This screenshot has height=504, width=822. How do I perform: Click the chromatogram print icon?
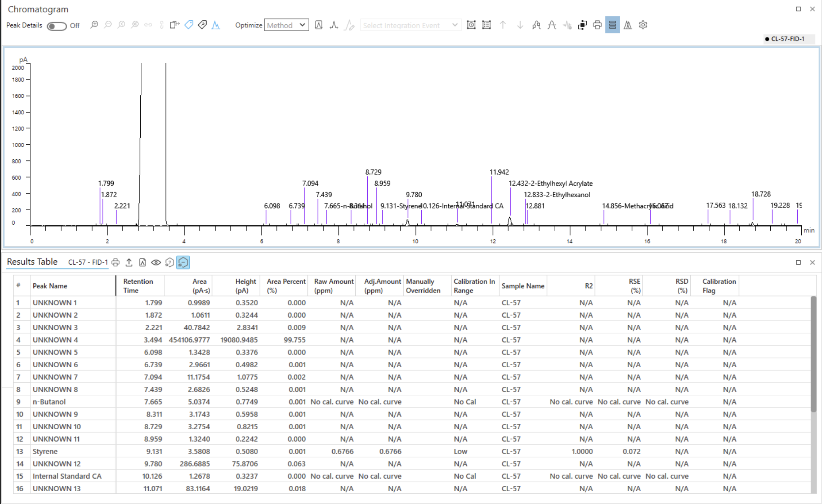click(x=597, y=25)
